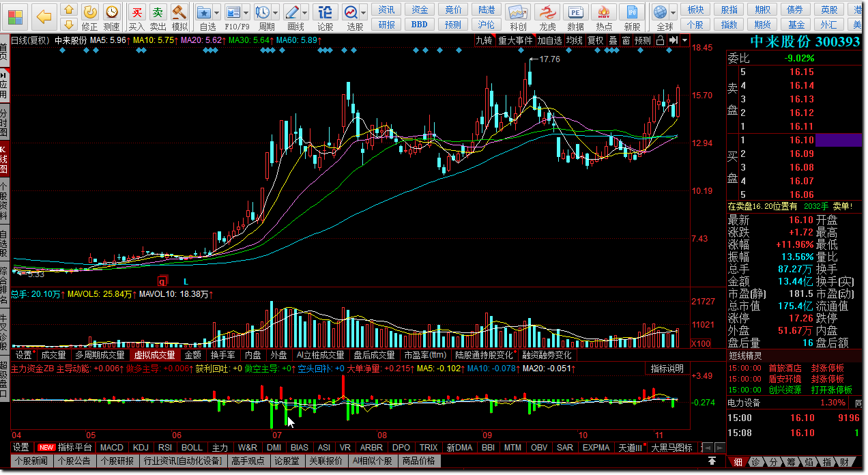Viewport: 868px width, 475px height.
Task: Switch to the KDJ indicator tab
Action: (141, 448)
